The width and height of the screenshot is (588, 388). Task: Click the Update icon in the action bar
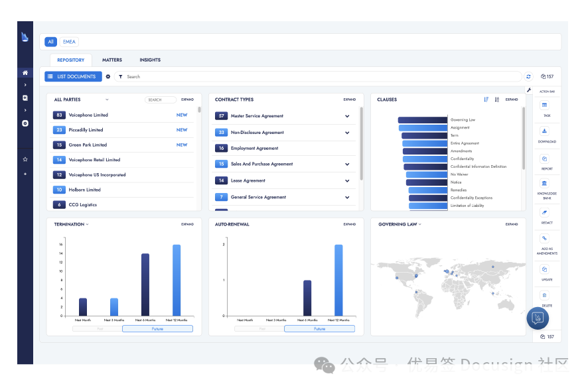click(544, 269)
